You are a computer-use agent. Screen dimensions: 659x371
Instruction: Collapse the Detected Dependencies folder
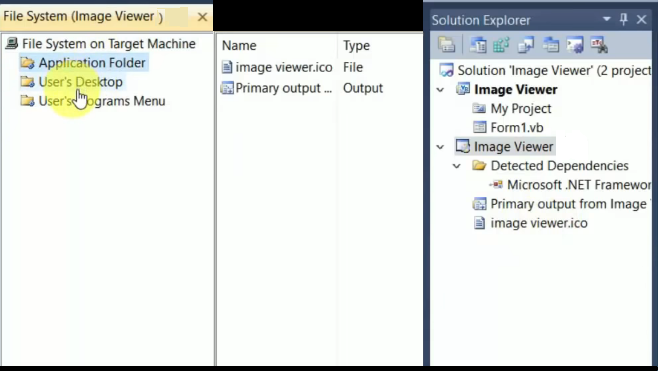click(x=457, y=166)
